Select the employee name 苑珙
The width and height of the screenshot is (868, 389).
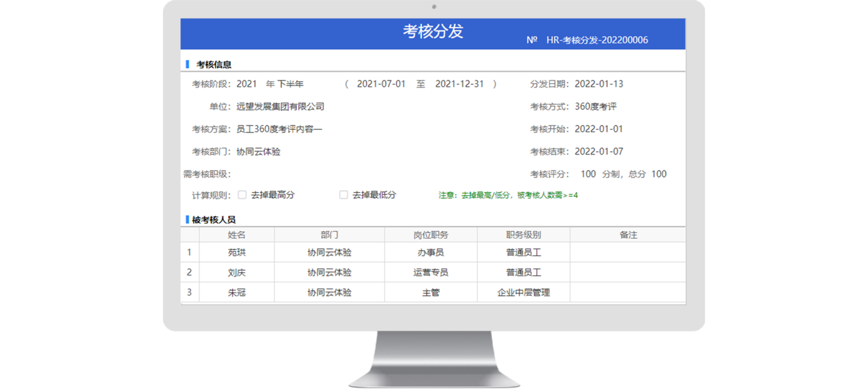(237, 253)
